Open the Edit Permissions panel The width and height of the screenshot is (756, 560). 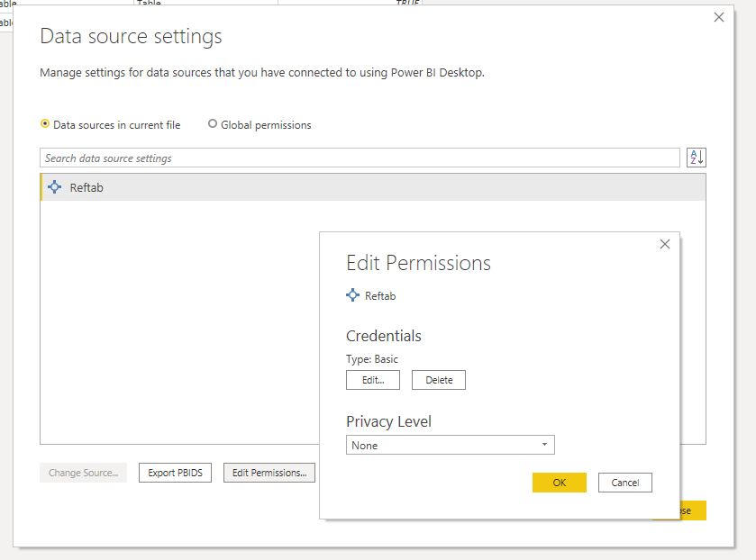pyautogui.click(x=269, y=472)
